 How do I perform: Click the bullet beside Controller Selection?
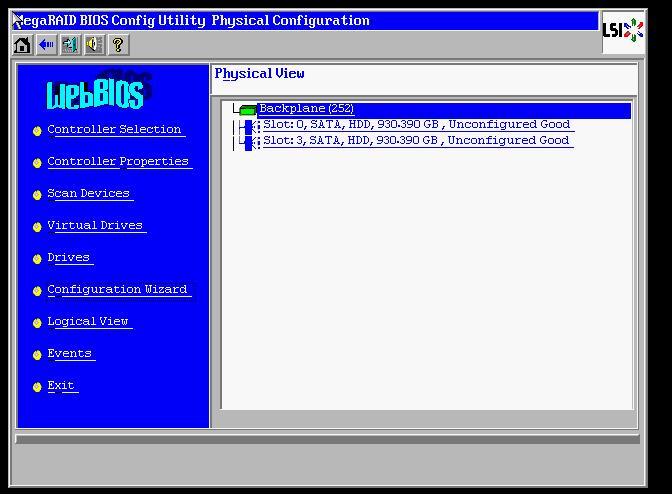coord(37,131)
